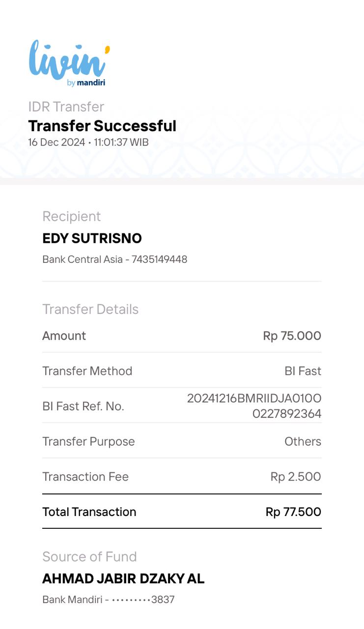
Task: Click the Livin' by Mandiri logo
Action: 69,64
